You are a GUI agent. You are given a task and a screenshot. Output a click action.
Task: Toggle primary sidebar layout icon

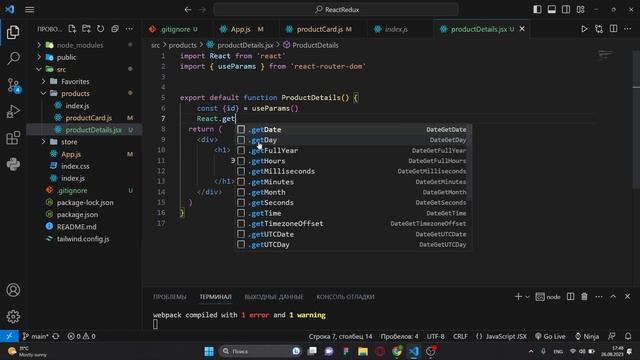tap(537, 9)
